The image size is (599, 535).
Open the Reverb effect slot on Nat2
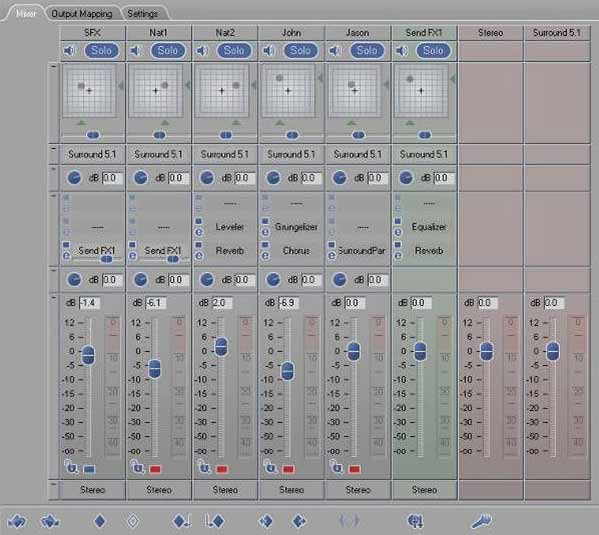tap(230, 251)
